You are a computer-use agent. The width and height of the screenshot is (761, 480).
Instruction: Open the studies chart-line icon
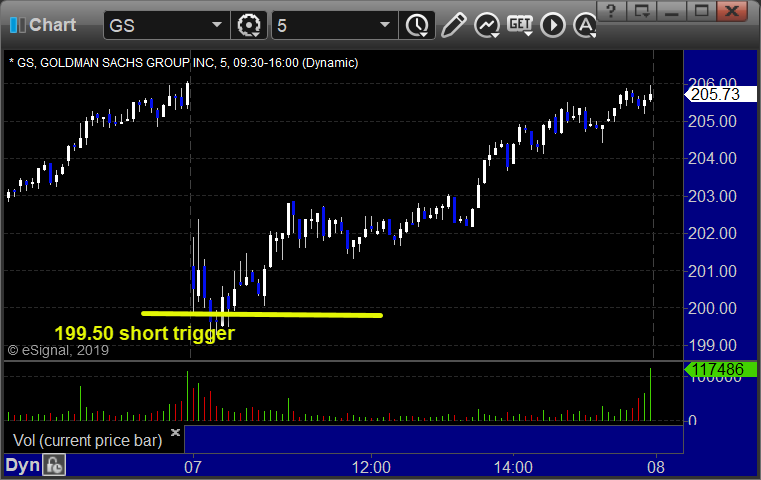487,25
